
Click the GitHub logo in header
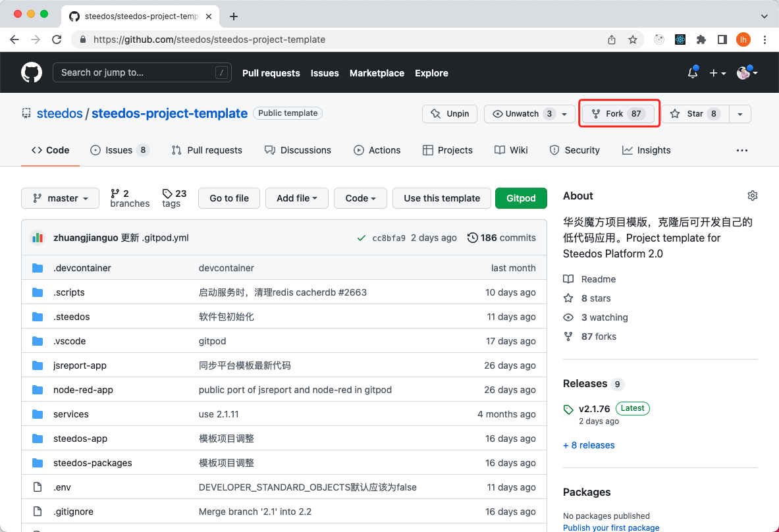click(x=32, y=72)
